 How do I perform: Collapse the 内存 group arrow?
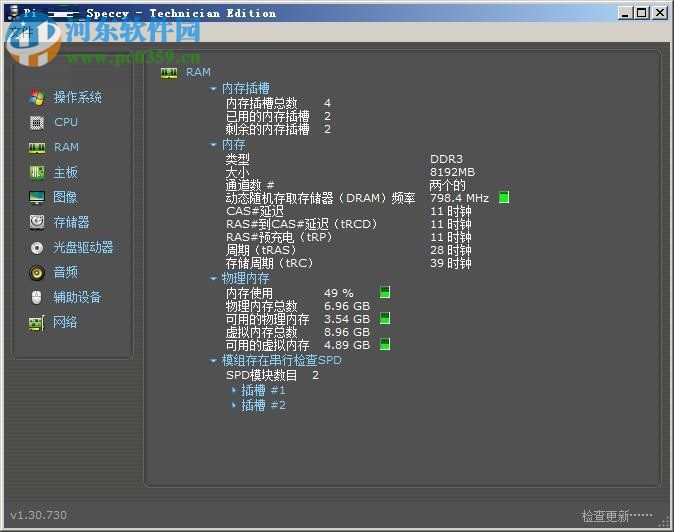click(213, 144)
